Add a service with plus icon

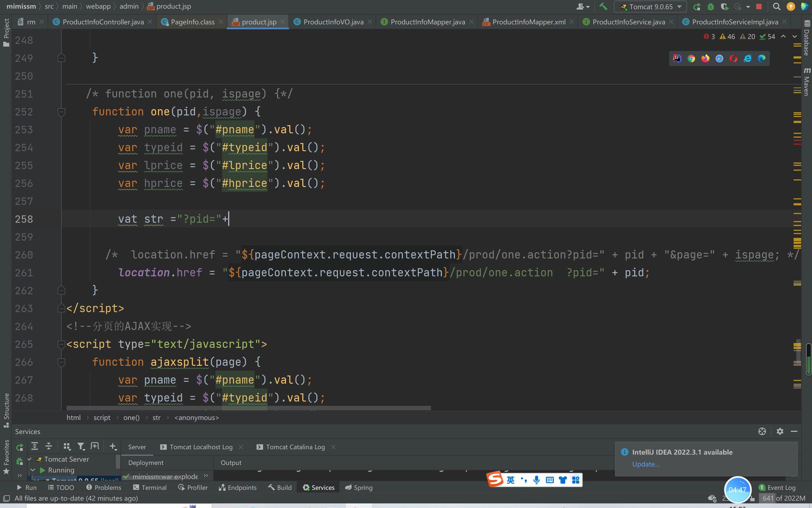point(113,446)
